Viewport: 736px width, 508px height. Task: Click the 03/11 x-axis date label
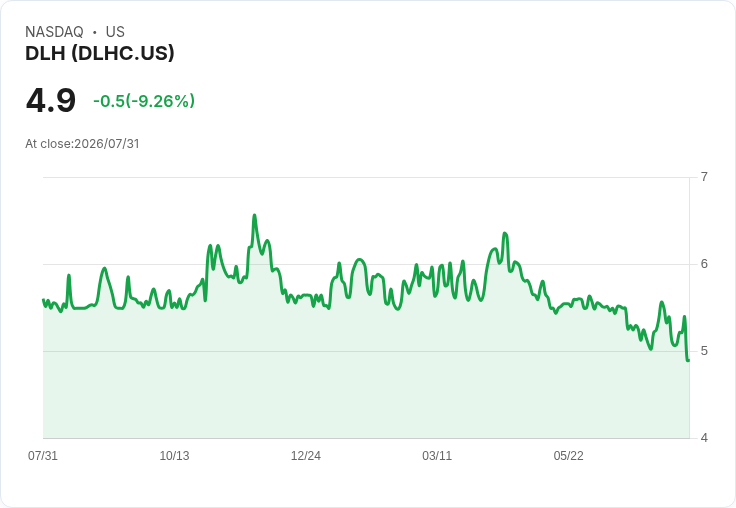[437, 455]
